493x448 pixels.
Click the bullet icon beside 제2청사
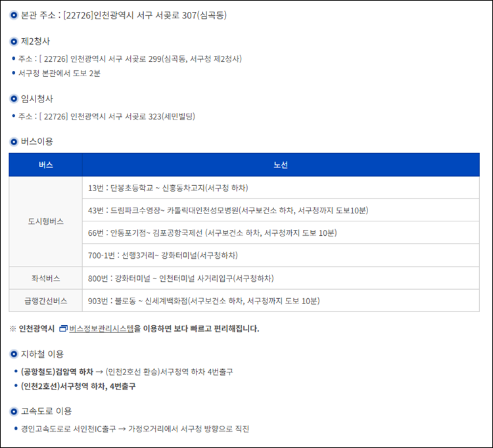pyautogui.click(x=14, y=41)
